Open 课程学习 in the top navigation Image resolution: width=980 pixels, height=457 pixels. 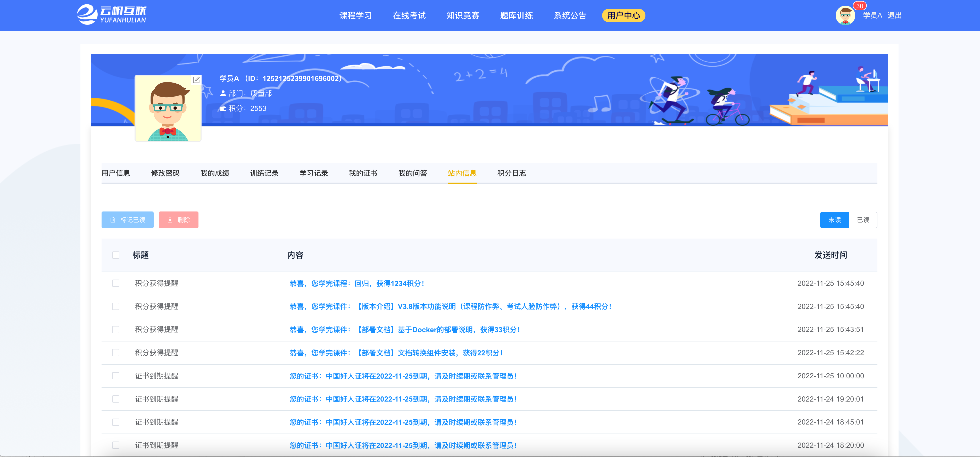(355, 15)
